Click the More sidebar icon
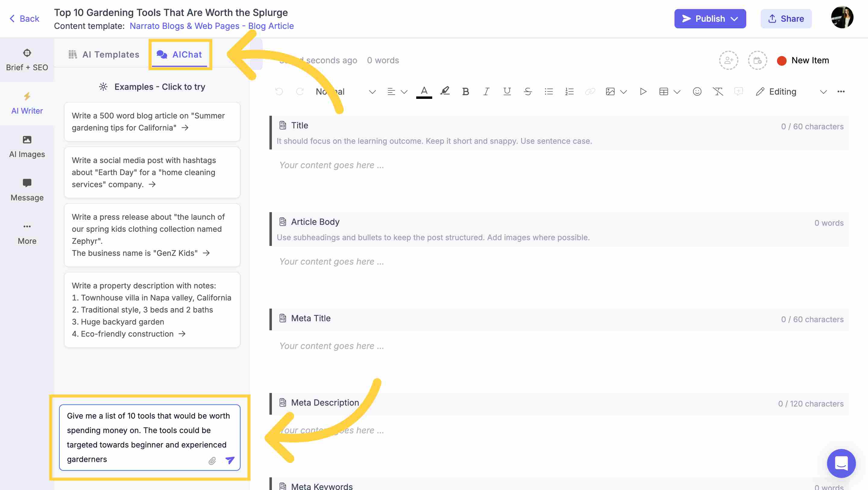 click(x=27, y=233)
